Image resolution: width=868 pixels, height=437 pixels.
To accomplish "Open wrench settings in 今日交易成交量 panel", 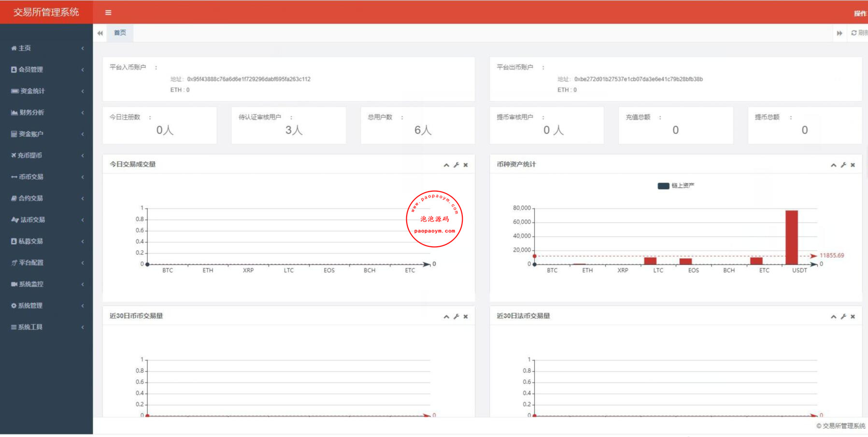I will click(456, 165).
